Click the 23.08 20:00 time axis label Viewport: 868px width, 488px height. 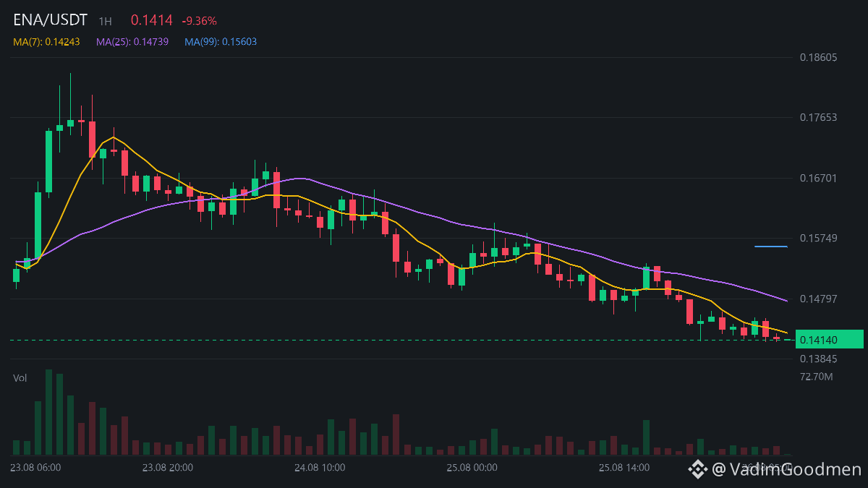click(x=168, y=468)
